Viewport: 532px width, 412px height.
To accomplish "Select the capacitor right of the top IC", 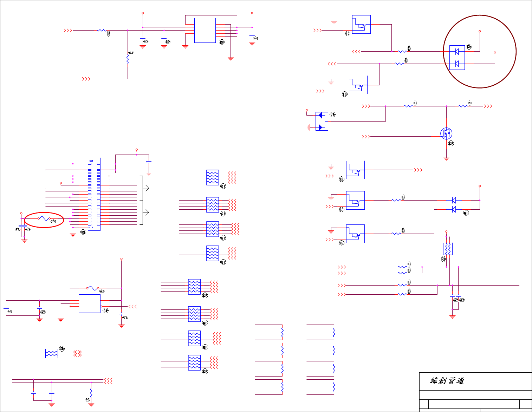I will [252, 34].
